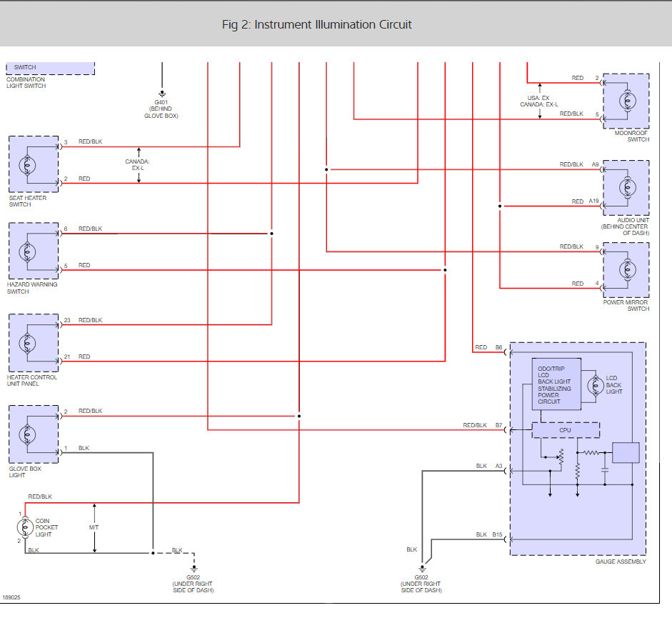Click the G401 ground symbol
The height and width of the screenshot is (618, 672).
tap(162, 94)
